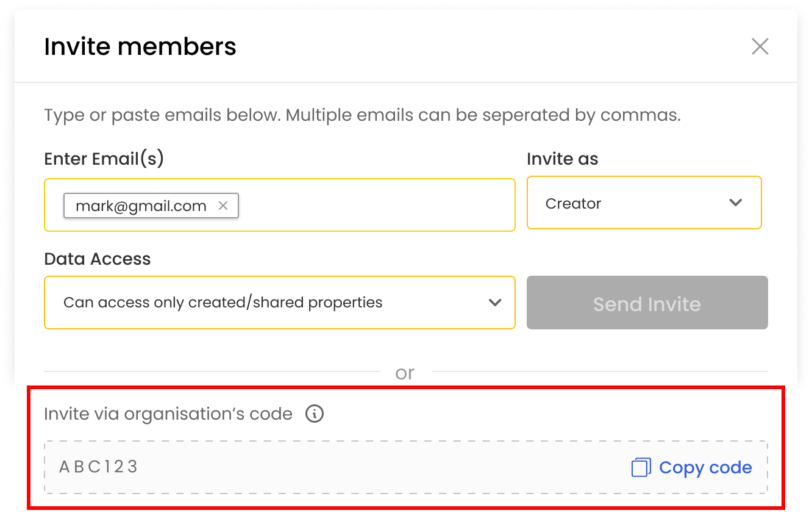Image resolution: width=812 pixels, height=527 pixels.
Task: Open the Invite as Creator dropdown
Action: (644, 203)
